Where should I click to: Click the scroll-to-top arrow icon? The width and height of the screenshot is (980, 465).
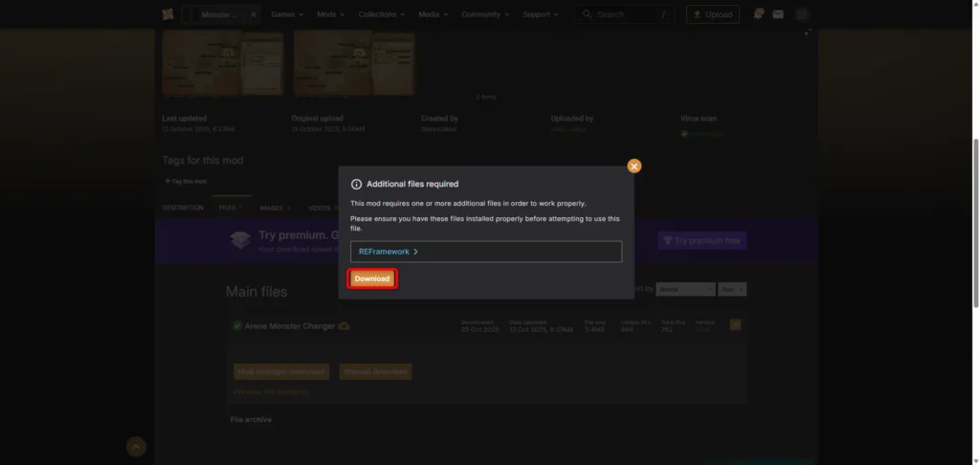137,446
